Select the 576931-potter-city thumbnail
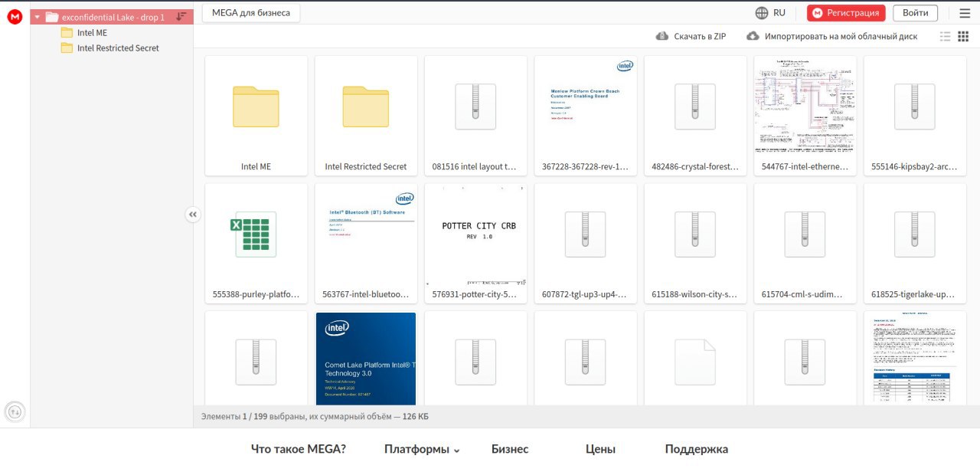 [475, 244]
